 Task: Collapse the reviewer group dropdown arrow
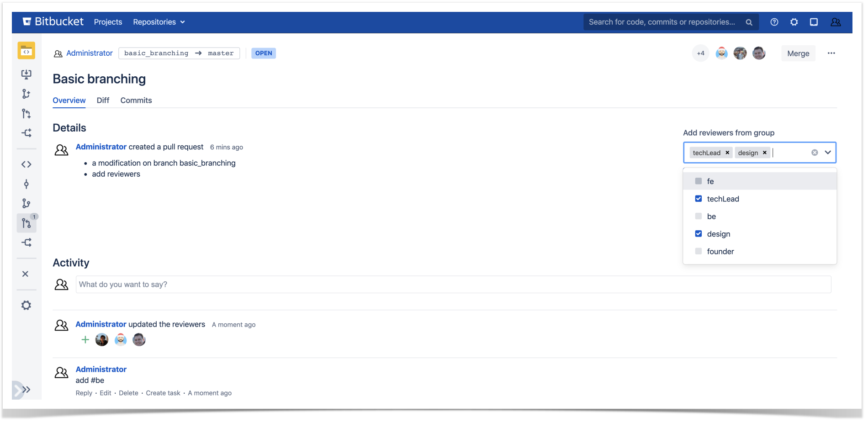pos(828,153)
